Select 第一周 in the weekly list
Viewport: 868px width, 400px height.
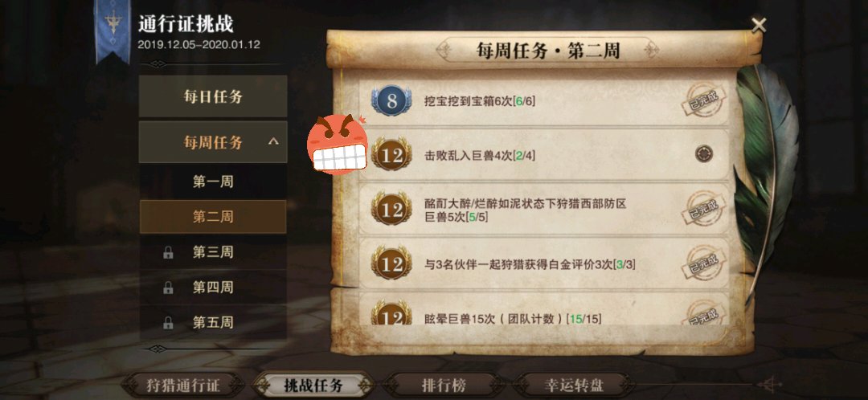coord(212,182)
